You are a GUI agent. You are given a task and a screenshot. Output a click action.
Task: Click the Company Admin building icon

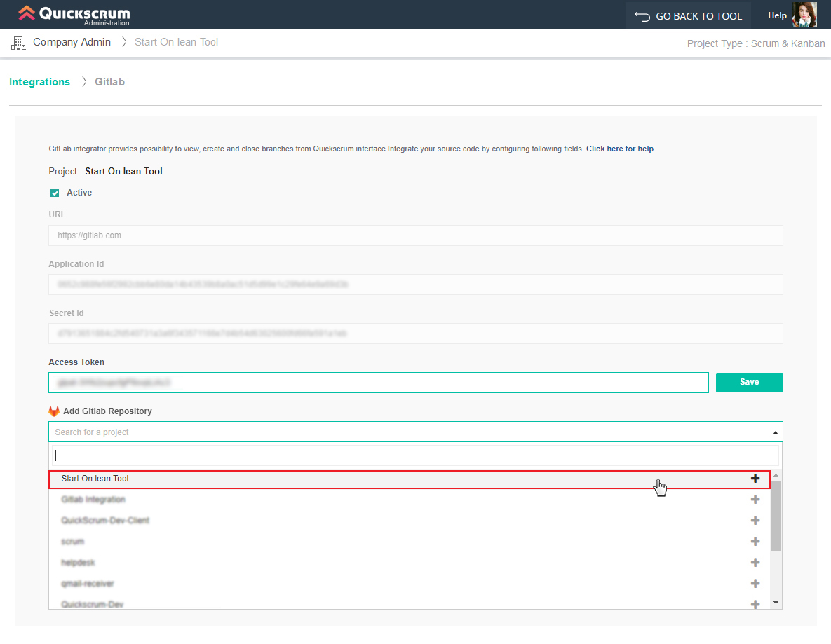tap(18, 43)
